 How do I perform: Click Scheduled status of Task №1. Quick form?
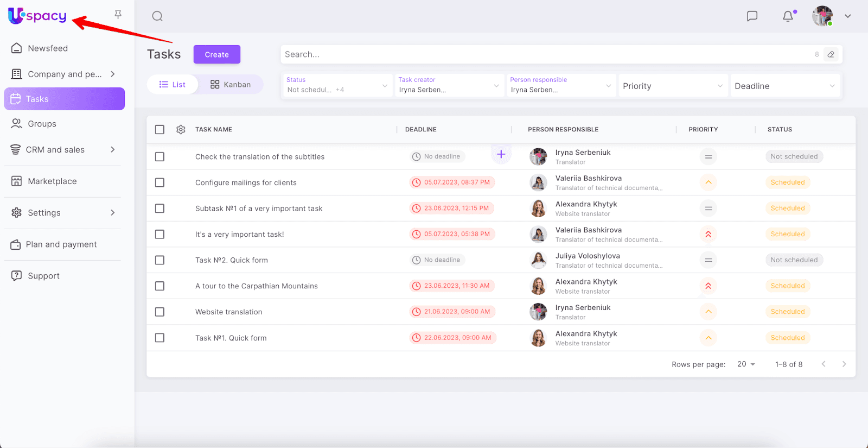coord(788,338)
